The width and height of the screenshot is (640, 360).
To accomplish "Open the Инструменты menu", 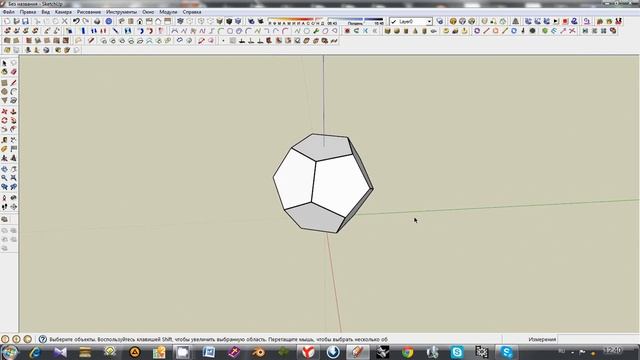I will point(121,12).
